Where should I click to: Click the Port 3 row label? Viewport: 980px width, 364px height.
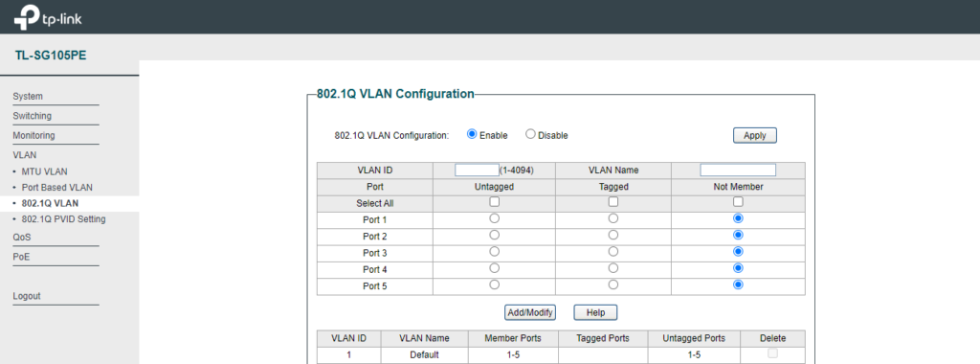pos(375,253)
